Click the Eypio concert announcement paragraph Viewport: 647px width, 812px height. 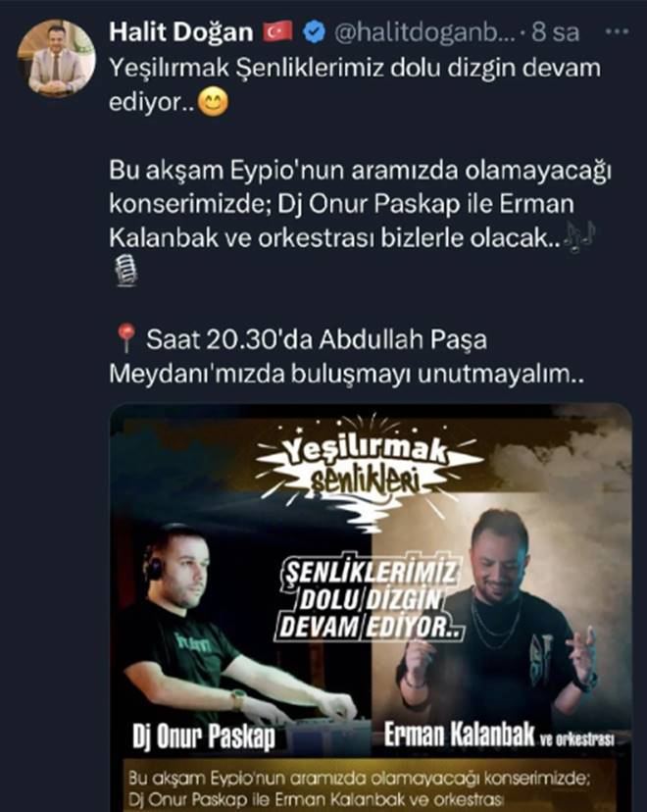tap(360, 204)
